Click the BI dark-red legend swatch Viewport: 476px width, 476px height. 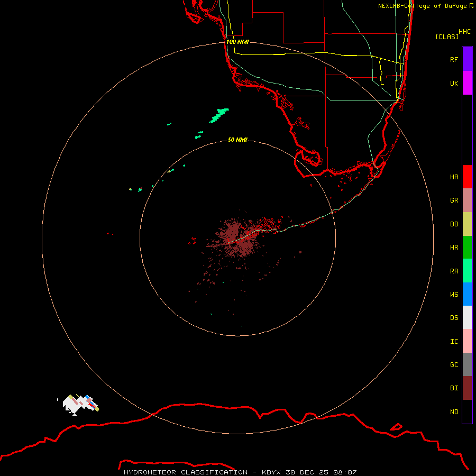pos(467,388)
